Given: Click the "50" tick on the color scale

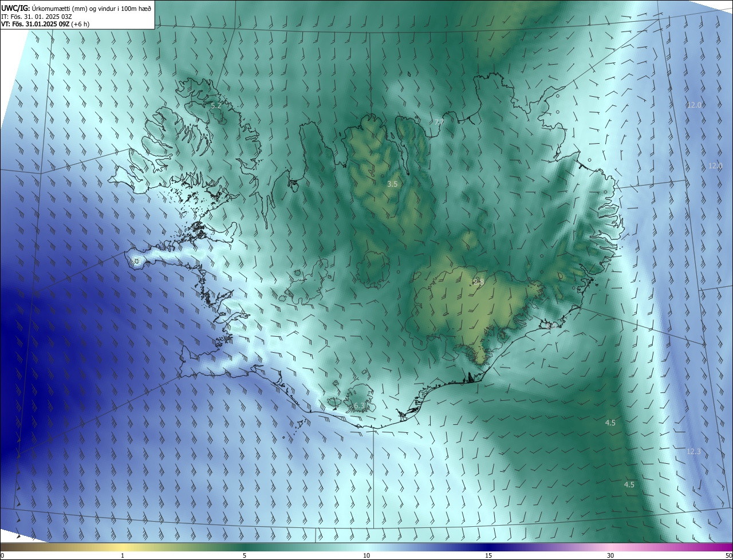Looking at the screenshot, I should coord(728,556).
